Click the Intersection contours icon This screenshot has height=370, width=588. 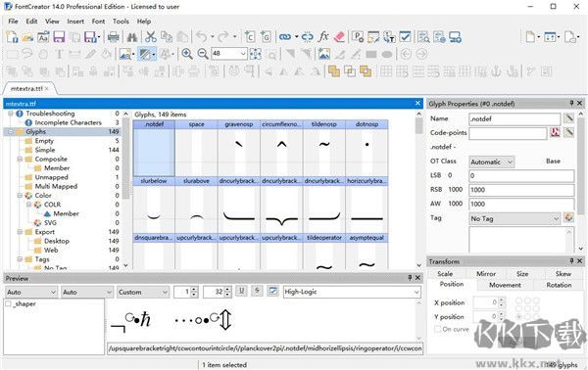point(350,71)
